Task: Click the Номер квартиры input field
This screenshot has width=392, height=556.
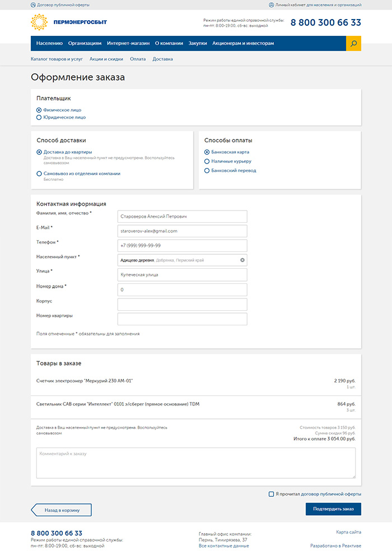Action: [182, 319]
